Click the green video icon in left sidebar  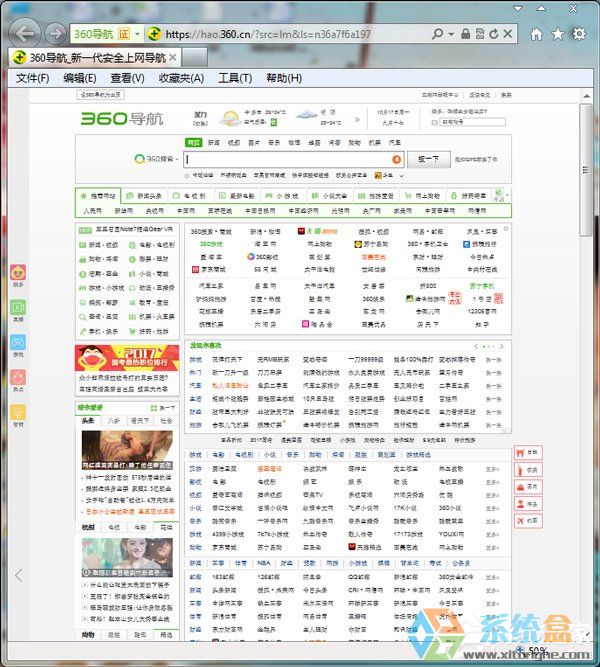tap(18, 307)
